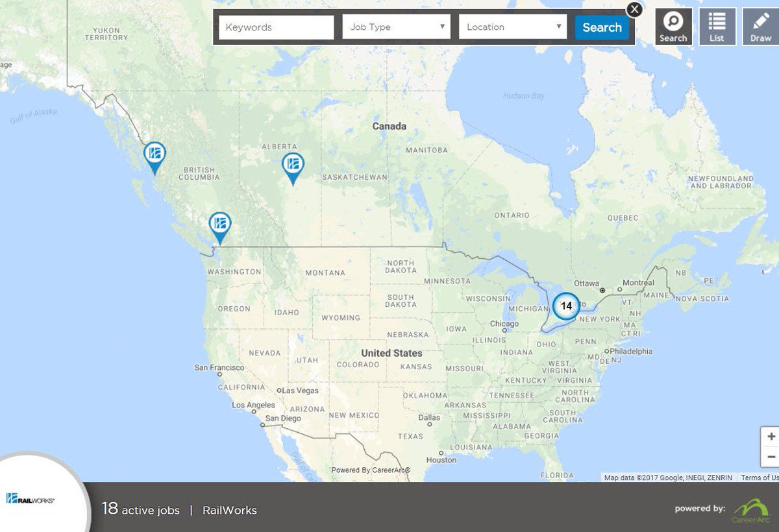The height and width of the screenshot is (532, 779).
Task: Activate the Draw tool
Action: pos(761,27)
